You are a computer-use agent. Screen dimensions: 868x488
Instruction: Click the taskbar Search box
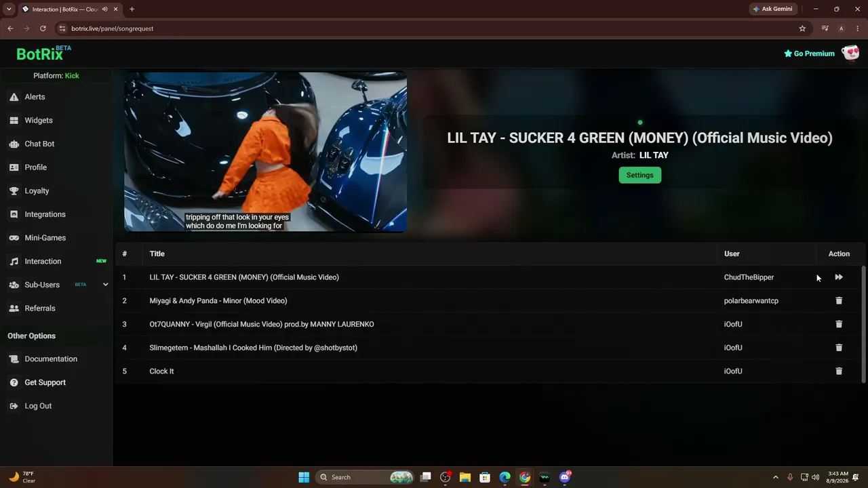click(366, 477)
